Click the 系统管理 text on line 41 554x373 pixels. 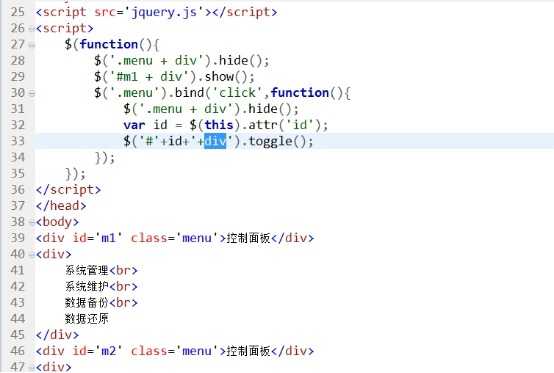click(x=87, y=271)
